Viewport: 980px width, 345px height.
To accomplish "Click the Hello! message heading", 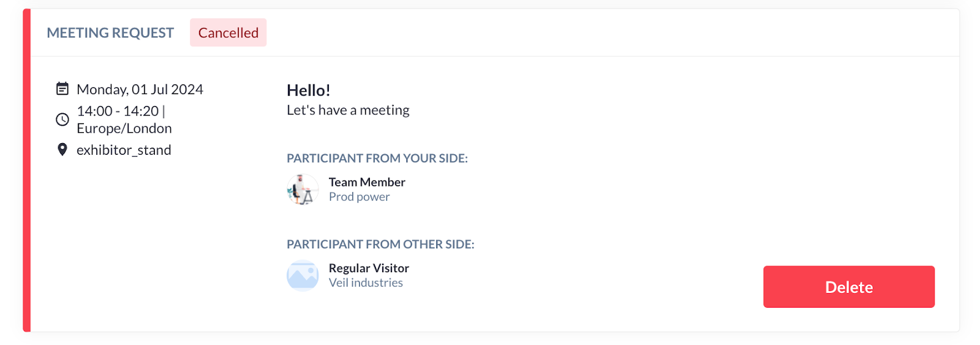I will pos(309,91).
